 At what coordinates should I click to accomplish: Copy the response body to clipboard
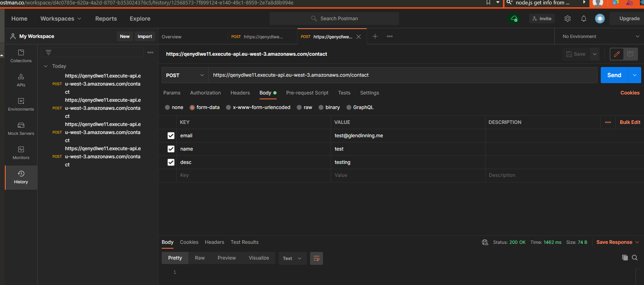(x=625, y=258)
